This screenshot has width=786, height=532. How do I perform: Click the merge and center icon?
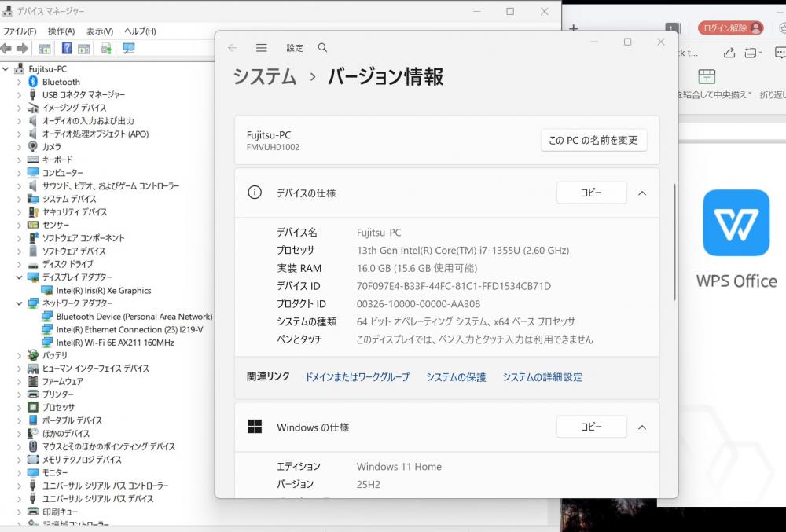click(x=707, y=77)
